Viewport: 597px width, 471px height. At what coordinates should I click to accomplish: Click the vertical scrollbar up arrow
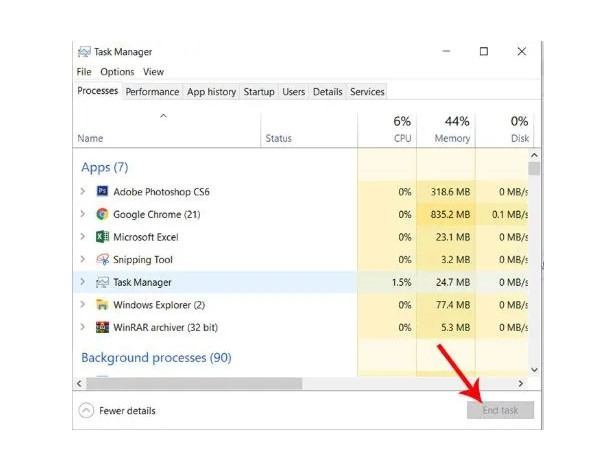534,155
